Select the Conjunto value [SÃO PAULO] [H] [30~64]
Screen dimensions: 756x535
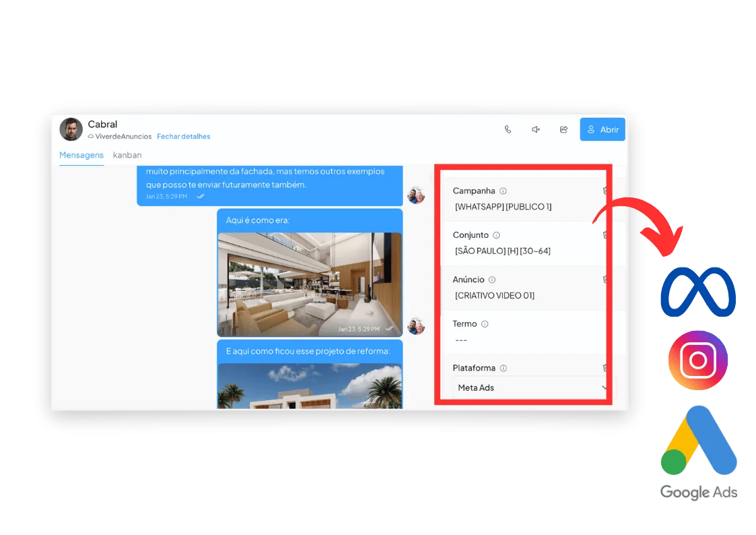[x=503, y=251]
